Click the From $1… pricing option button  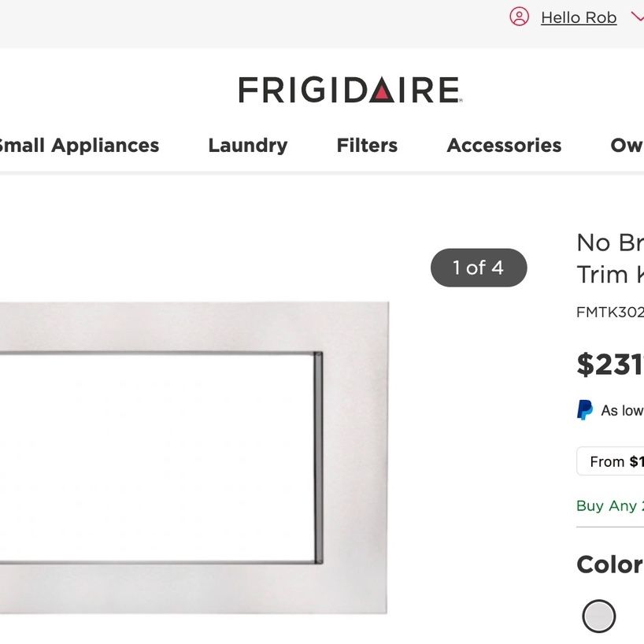610,461
